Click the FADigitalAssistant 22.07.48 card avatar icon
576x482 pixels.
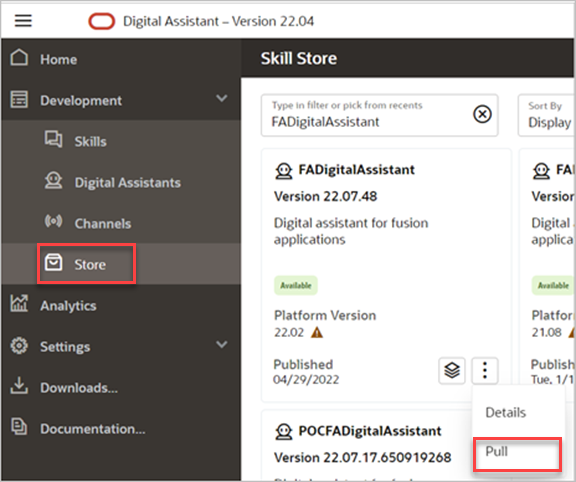tap(284, 171)
